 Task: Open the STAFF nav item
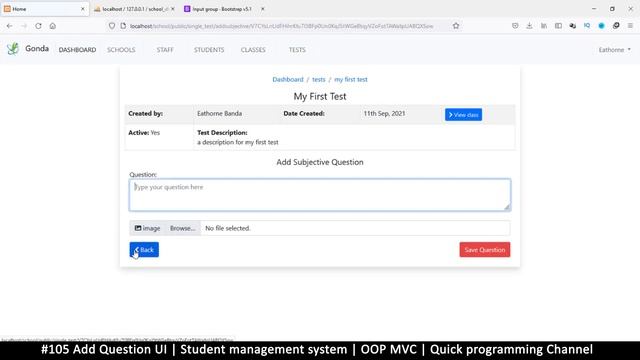point(165,50)
